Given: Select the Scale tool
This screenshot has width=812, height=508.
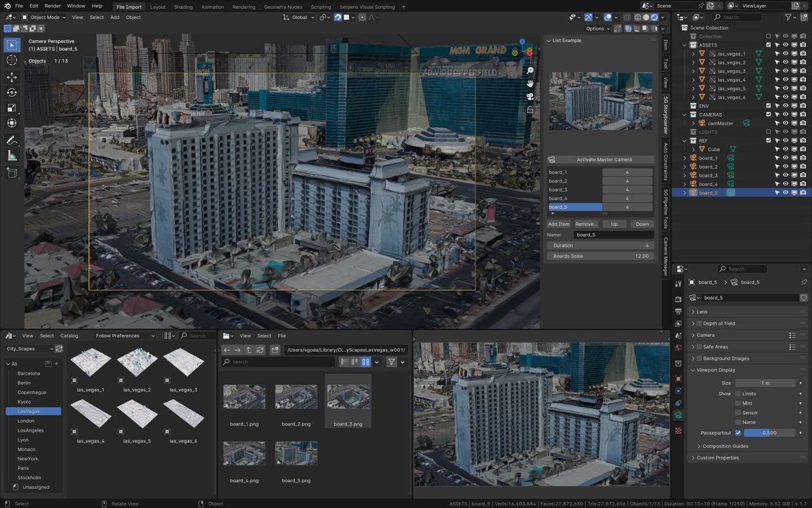Looking at the screenshot, I should [11, 108].
